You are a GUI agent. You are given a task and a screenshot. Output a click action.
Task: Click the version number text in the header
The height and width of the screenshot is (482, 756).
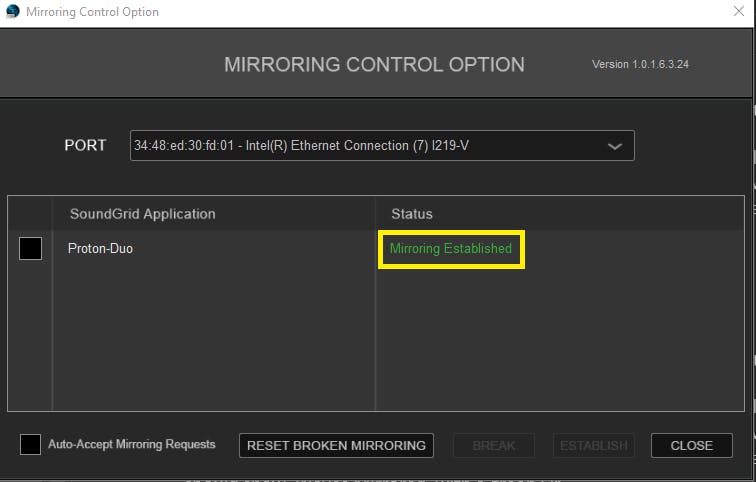640,64
